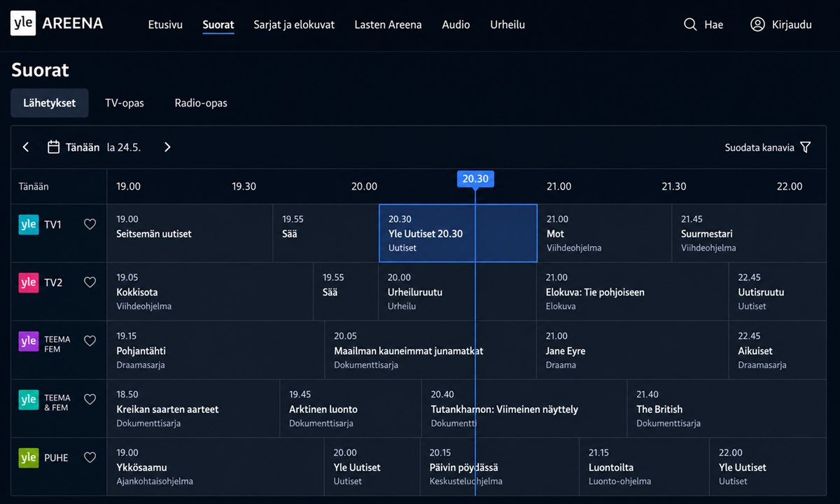Go to Lasten Areena

click(388, 24)
